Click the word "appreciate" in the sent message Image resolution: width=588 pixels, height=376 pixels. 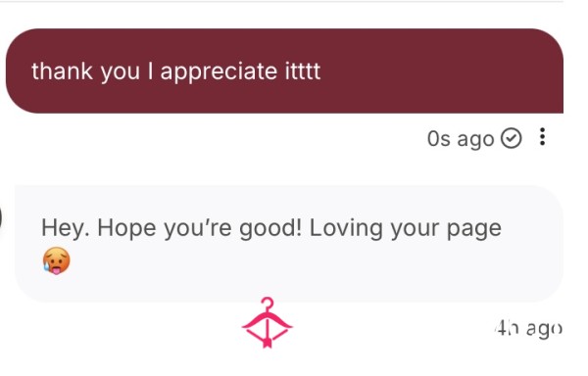pos(219,71)
